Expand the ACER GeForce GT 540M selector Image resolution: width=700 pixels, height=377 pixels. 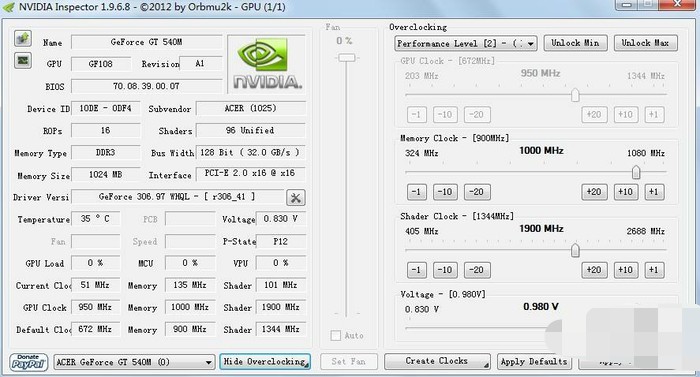click(134, 362)
